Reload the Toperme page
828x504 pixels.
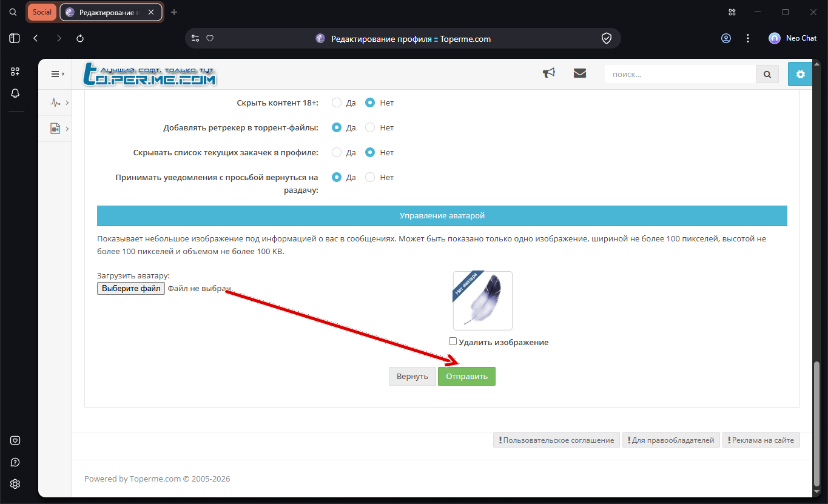[x=80, y=38]
